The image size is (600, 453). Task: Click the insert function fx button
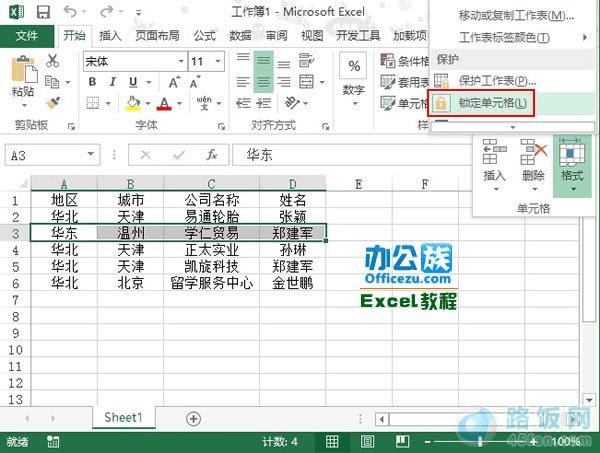tap(212, 155)
